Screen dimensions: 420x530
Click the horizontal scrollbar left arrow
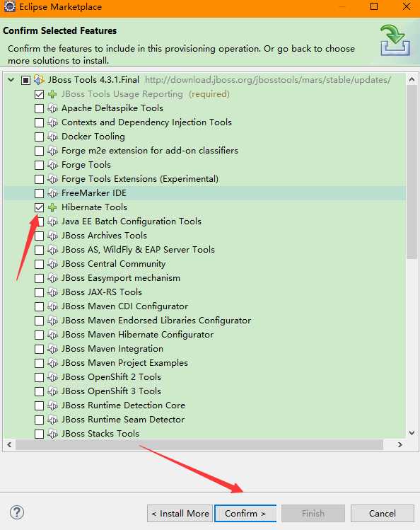coord(9,445)
